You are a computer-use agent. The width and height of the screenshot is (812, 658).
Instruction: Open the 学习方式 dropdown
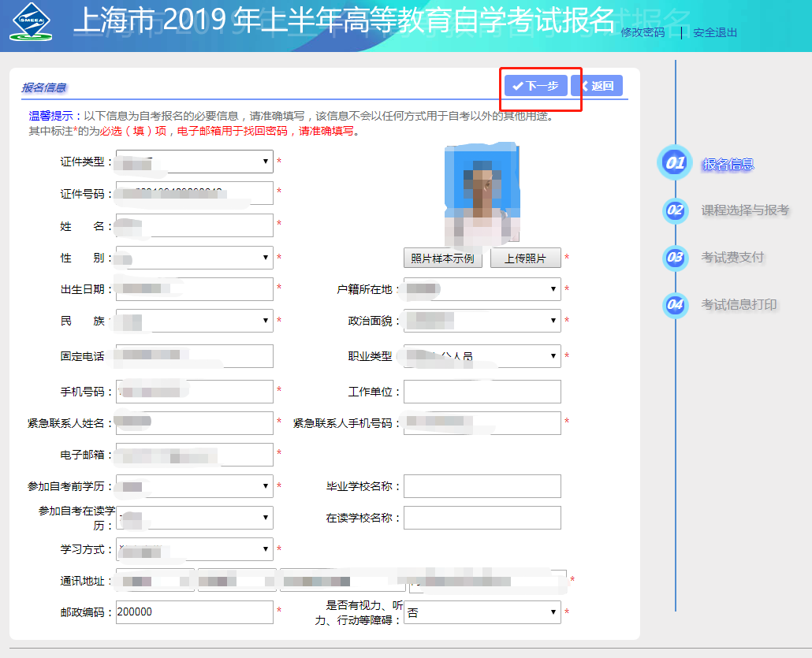[x=194, y=549]
